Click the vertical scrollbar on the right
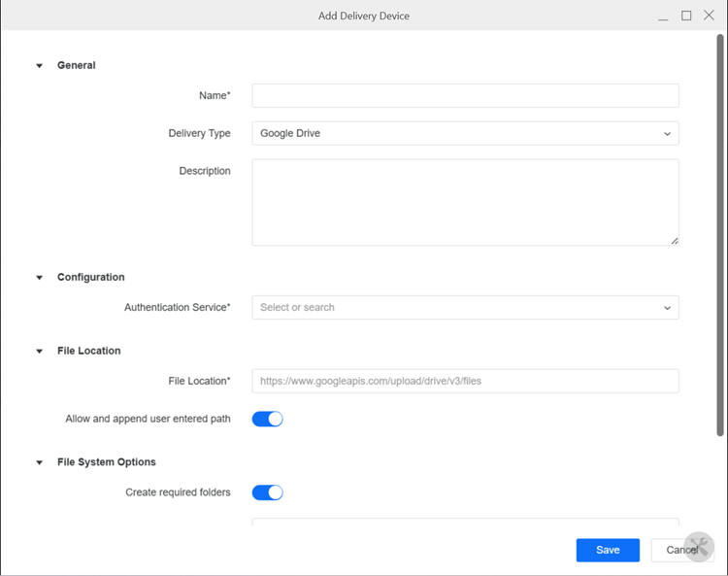728x576 pixels. click(x=720, y=233)
